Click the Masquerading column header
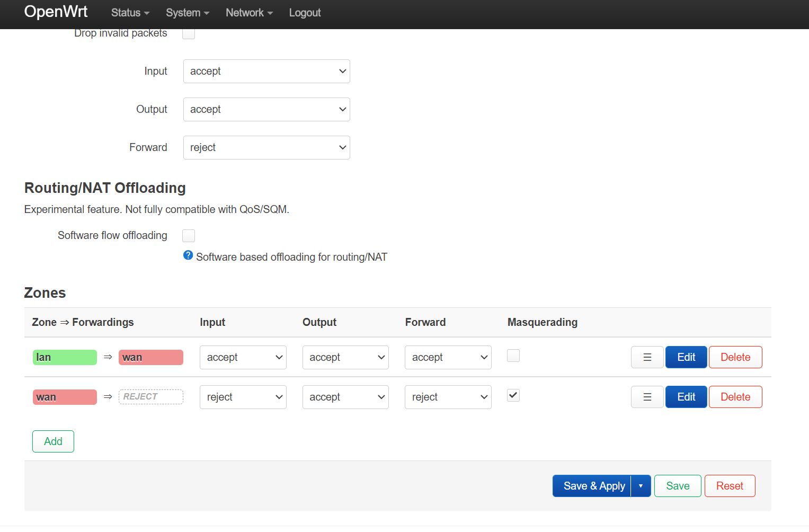Viewport: 809px width, 532px height. coord(543,322)
